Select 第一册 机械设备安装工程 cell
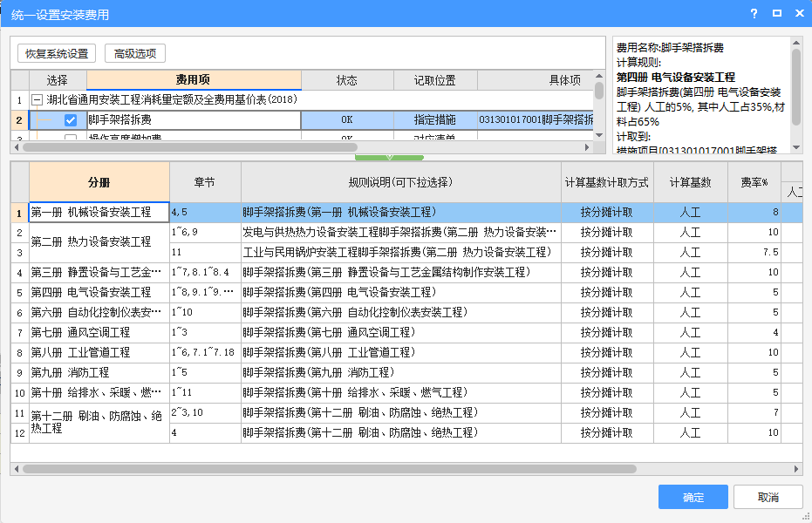The width and height of the screenshot is (812, 523). 99,212
